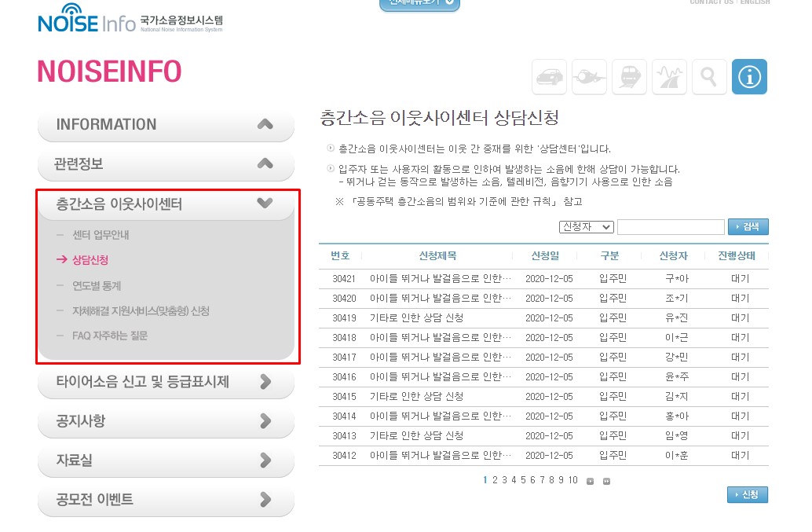Viewport: 812px width, 532px height.
Task: Toggle the 층간소음 이웃사이센터 menu section
Action: click(x=166, y=204)
